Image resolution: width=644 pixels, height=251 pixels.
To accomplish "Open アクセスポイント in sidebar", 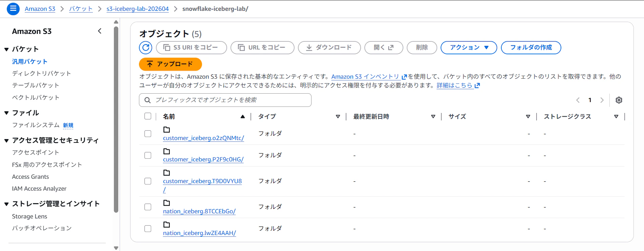I will [x=36, y=152].
